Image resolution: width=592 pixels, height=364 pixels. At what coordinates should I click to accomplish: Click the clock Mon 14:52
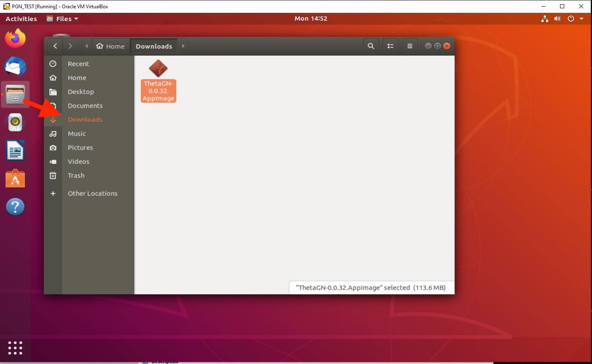tap(311, 19)
